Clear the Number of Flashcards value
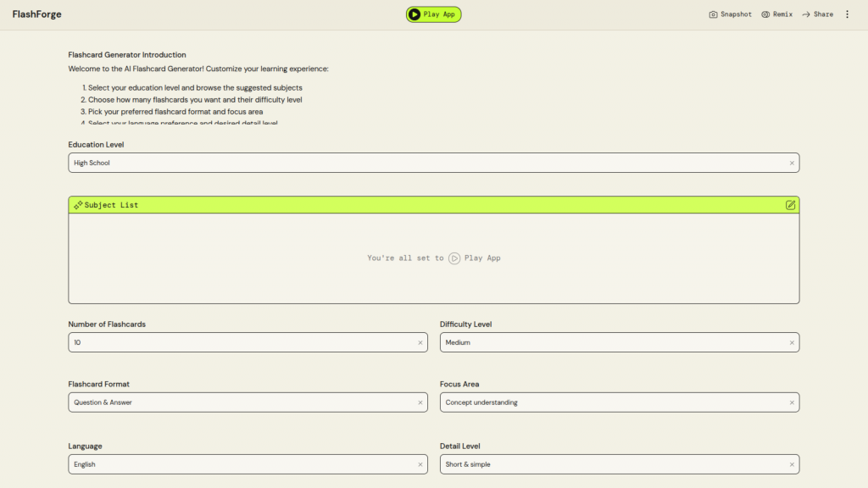The width and height of the screenshot is (868, 488). (420, 342)
